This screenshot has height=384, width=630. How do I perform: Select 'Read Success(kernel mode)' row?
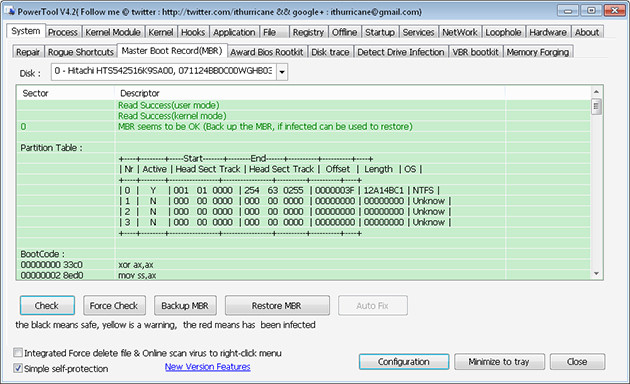pos(303,116)
